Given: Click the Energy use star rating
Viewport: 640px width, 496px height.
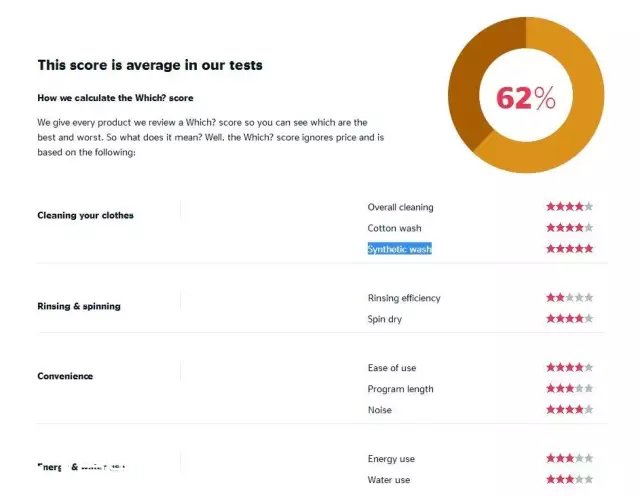Looking at the screenshot, I should tap(569, 458).
